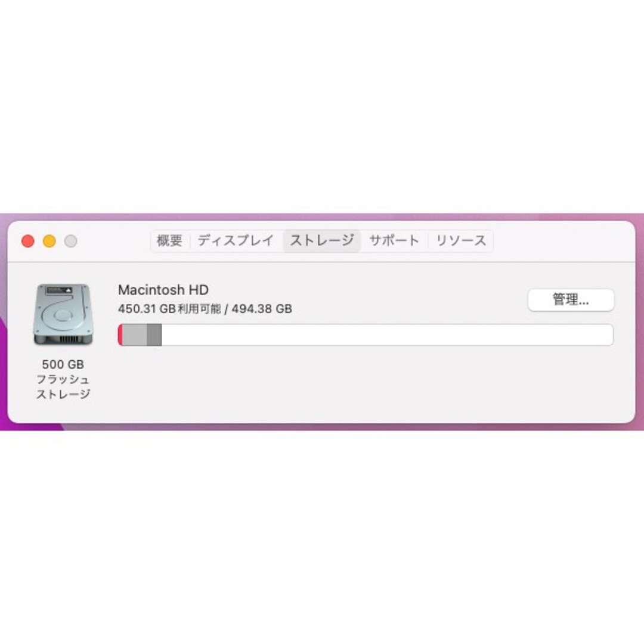Click the 450.31 GB利用可能 capacity text
644x644 pixels.
pos(169,309)
